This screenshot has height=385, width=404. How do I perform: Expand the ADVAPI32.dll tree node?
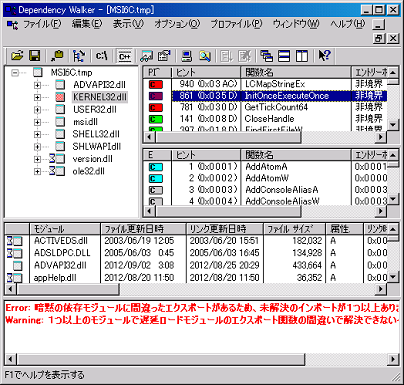click(37, 85)
